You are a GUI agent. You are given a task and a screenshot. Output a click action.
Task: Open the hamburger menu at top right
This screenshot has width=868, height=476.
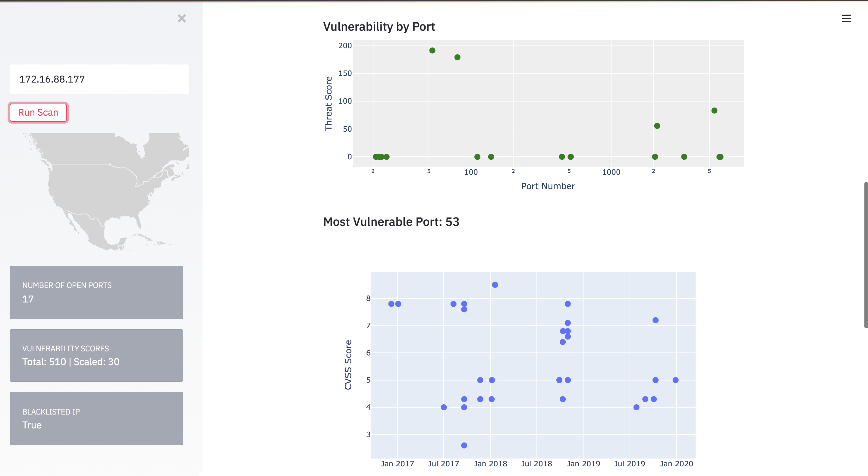coord(846,19)
